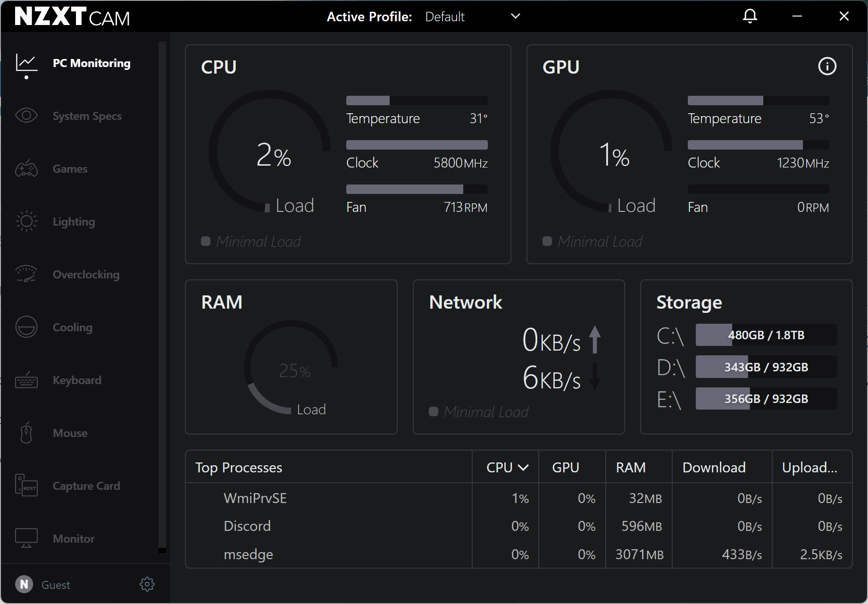Click the NZXT CAM logo
This screenshot has width=868, height=604.
click(72, 17)
